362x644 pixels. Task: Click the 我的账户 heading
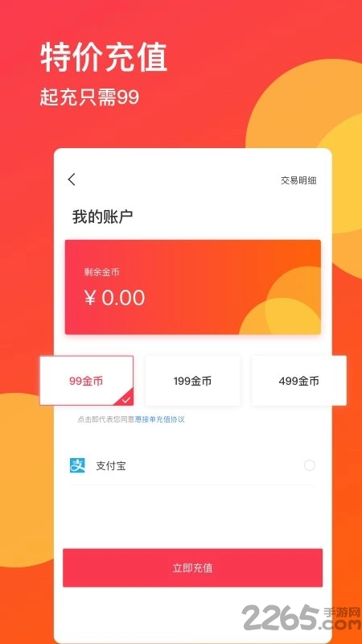coord(103,217)
